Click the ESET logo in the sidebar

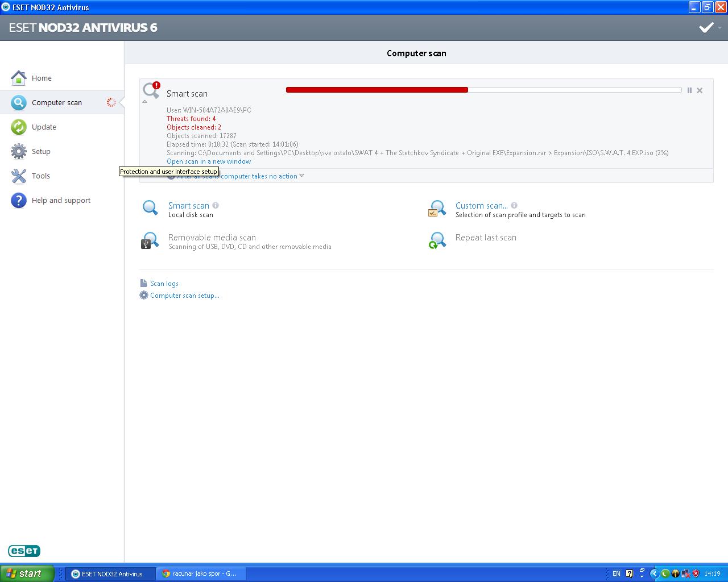pyautogui.click(x=24, y=551)
